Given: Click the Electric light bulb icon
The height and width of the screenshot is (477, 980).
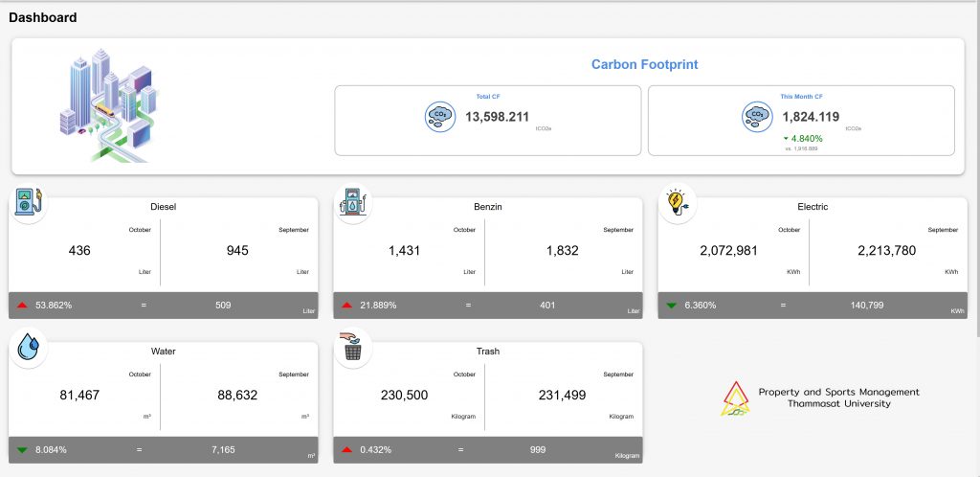Looking at the screenshot, I should tap(677, 204).
